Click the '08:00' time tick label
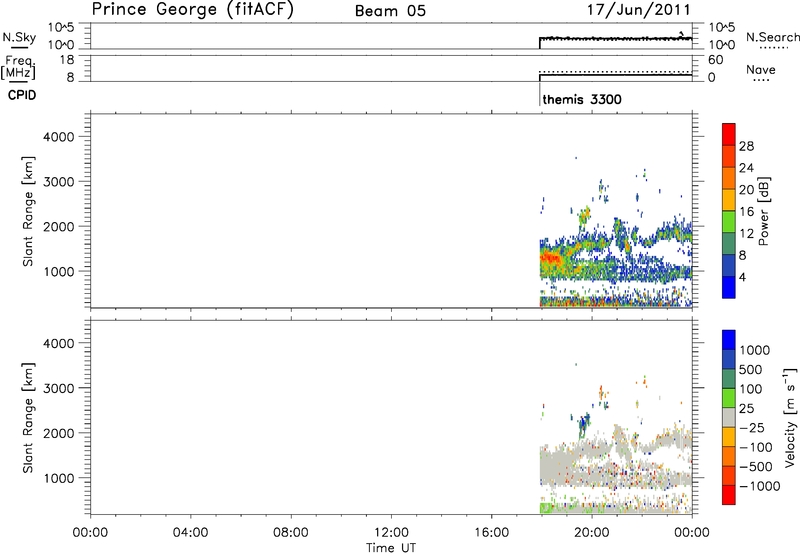 [x=291, y=533]
